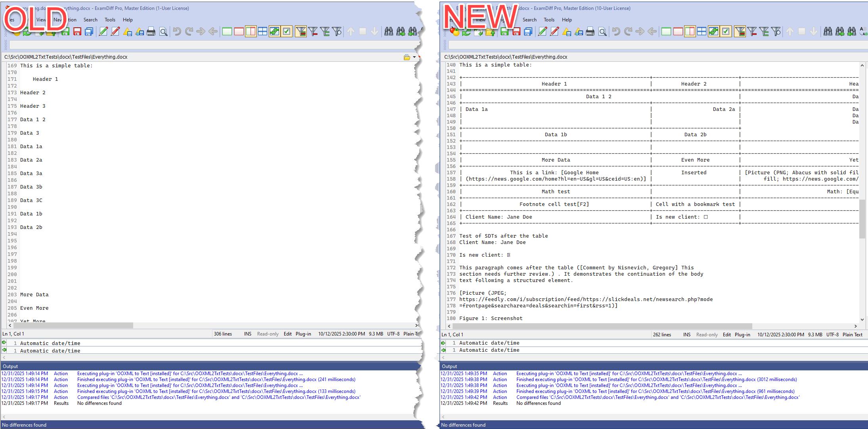This screenshot has height=429, width=868.
Task: Click the scroll-up arrow in NEW window text pane
Action: tap(862, 65)
